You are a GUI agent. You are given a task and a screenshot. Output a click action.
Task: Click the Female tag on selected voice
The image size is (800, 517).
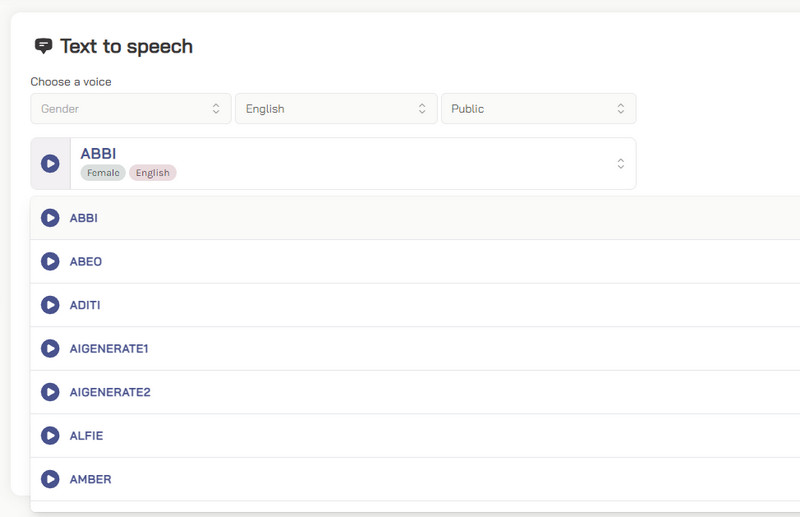point(103,173)
